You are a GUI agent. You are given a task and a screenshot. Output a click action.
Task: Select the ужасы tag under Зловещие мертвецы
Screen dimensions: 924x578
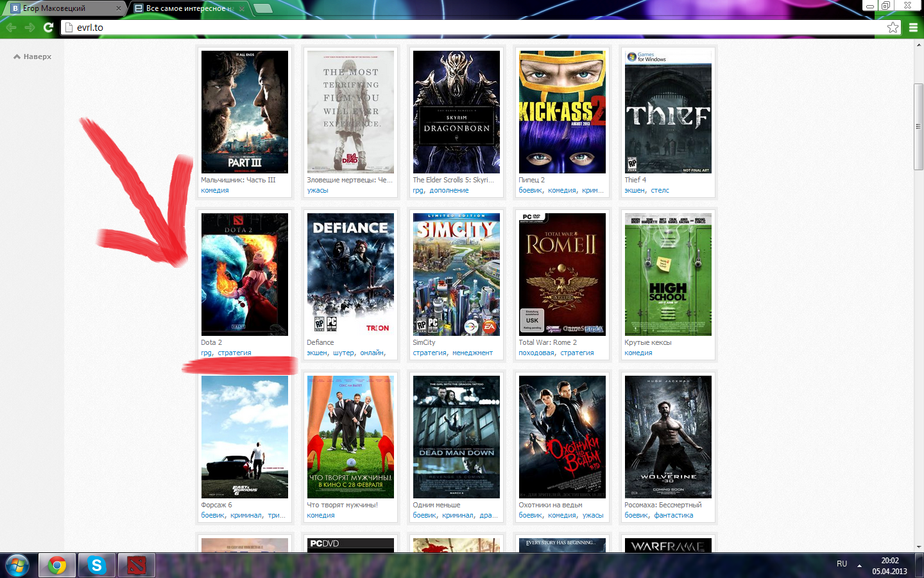pyautogui.click(x=318, y=190)
